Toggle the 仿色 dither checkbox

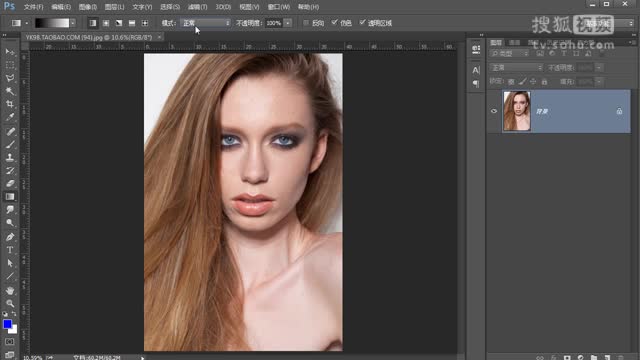pos(335,22)
